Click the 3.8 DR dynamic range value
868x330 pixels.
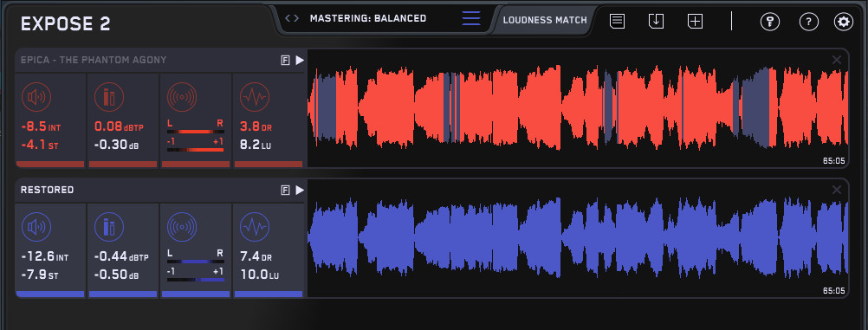256,126
